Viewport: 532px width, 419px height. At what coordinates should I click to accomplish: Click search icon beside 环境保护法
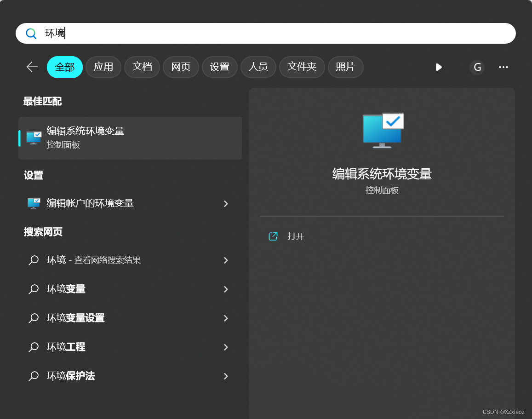[x=34, y=376]
